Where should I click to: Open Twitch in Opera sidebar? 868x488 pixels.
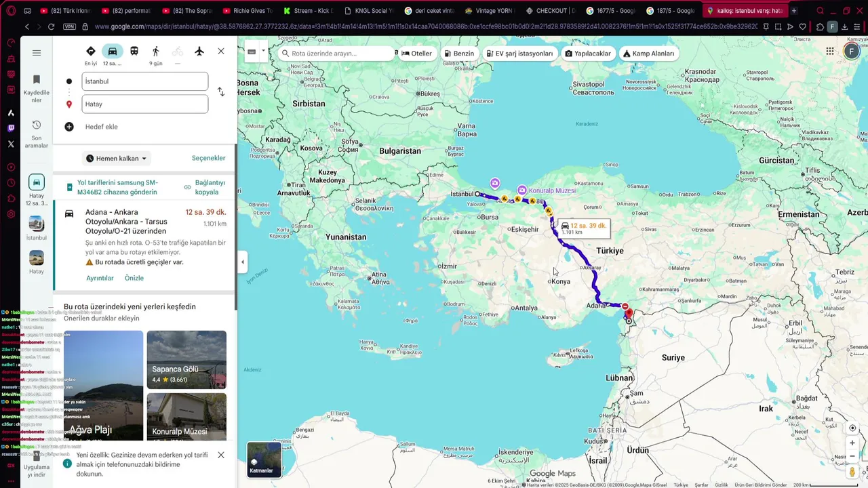[x=11, y=128]
